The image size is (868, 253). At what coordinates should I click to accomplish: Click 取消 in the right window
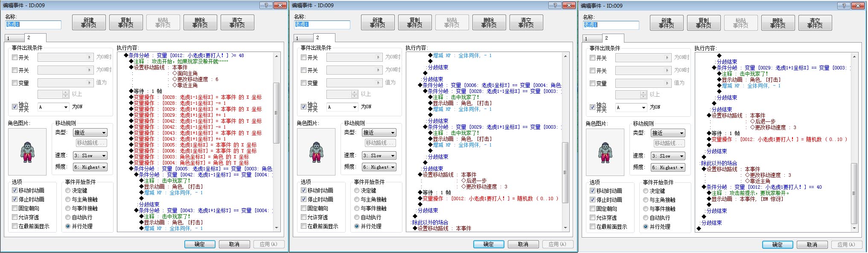pyautogui.click(x=812, y=245)
